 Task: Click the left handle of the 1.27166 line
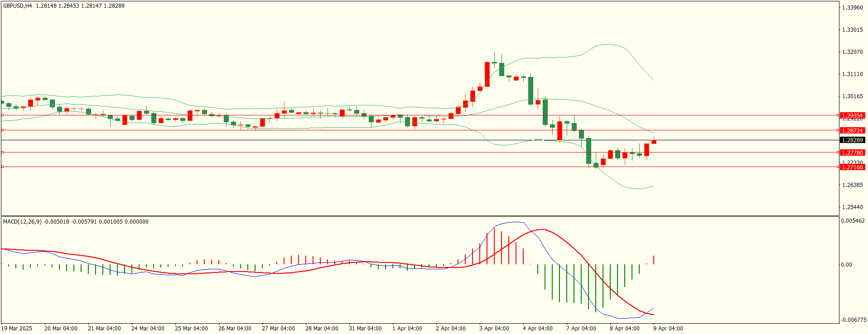click(2, 167)
